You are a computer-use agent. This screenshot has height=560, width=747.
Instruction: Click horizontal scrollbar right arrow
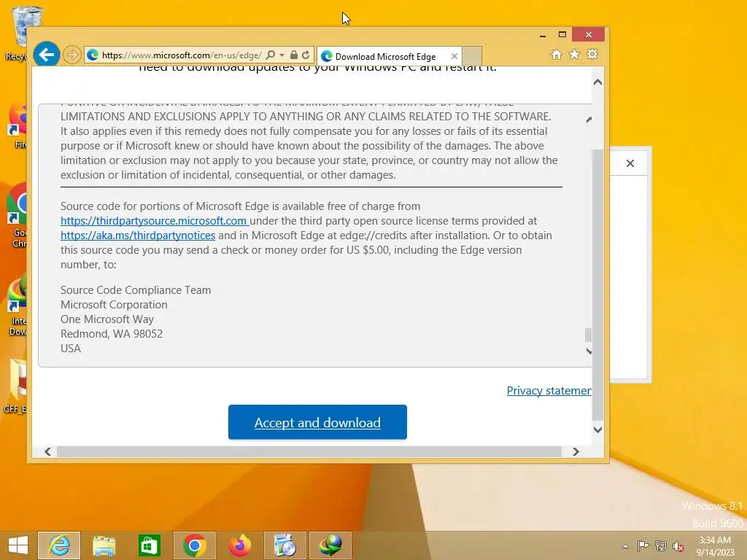(x=576, y=451)
